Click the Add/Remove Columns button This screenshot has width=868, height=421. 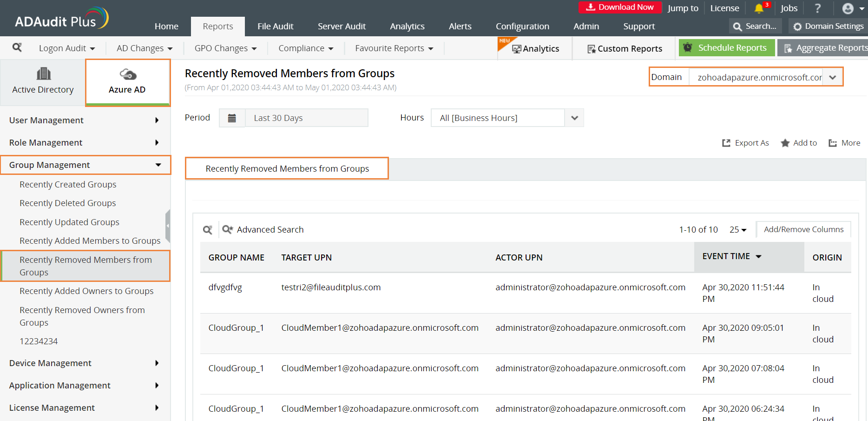[803, 229]
